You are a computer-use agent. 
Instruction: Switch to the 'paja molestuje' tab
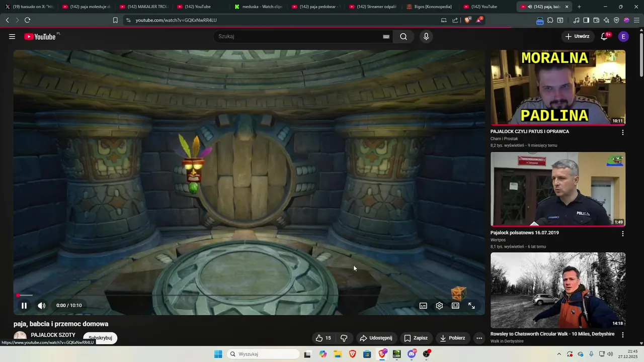click(86, 7)
